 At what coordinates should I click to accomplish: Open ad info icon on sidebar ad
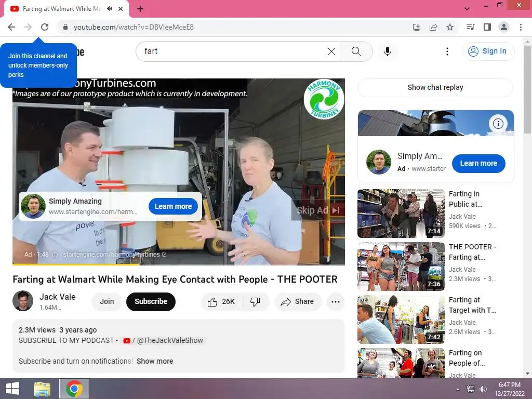pyautogui.click(x=498, y=124)
